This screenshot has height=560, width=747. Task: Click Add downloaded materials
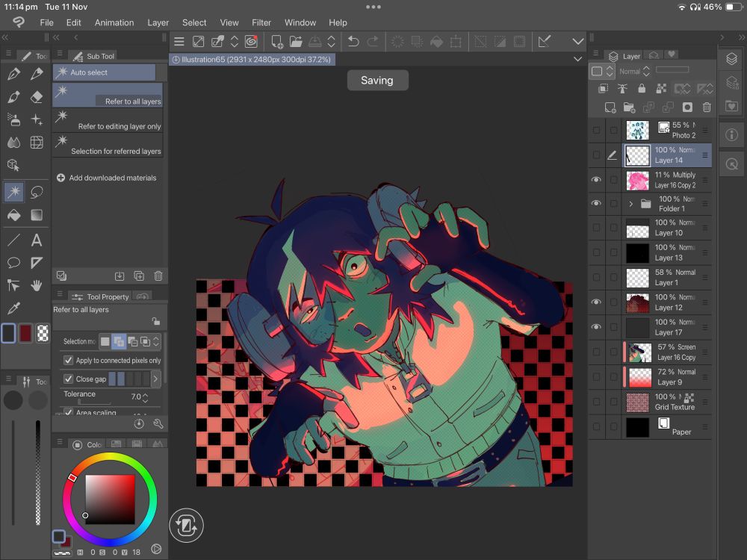click(x=106, y=178)
